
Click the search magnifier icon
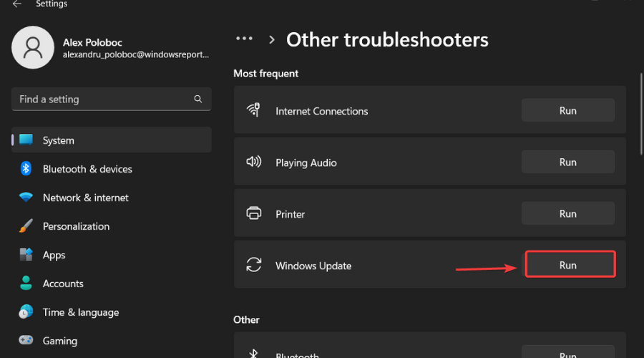(x=198, y=100)
